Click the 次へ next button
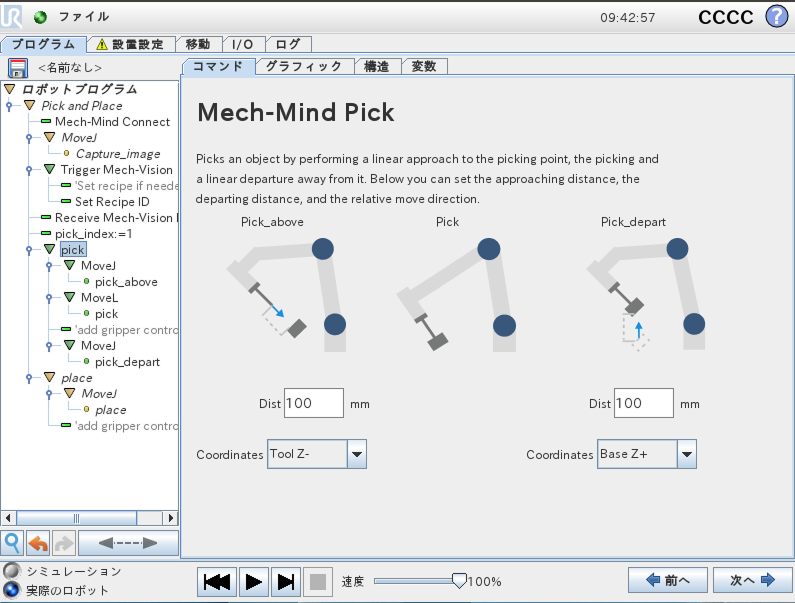 752,580
